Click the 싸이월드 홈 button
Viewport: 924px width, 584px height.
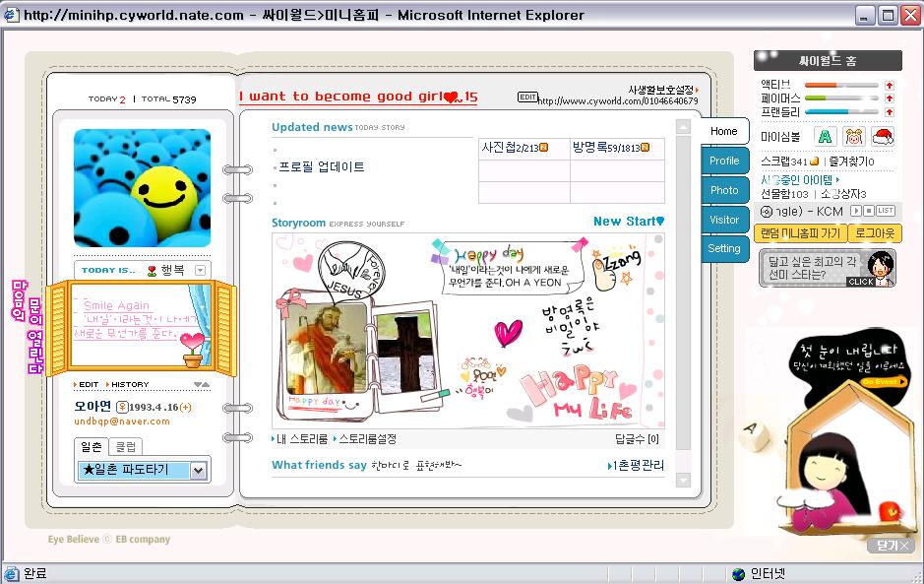(x=828, y=61)
